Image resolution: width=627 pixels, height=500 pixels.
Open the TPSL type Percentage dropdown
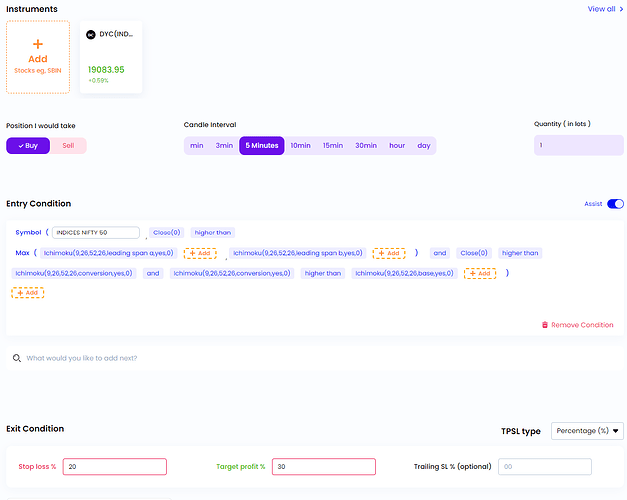[587, 431]
